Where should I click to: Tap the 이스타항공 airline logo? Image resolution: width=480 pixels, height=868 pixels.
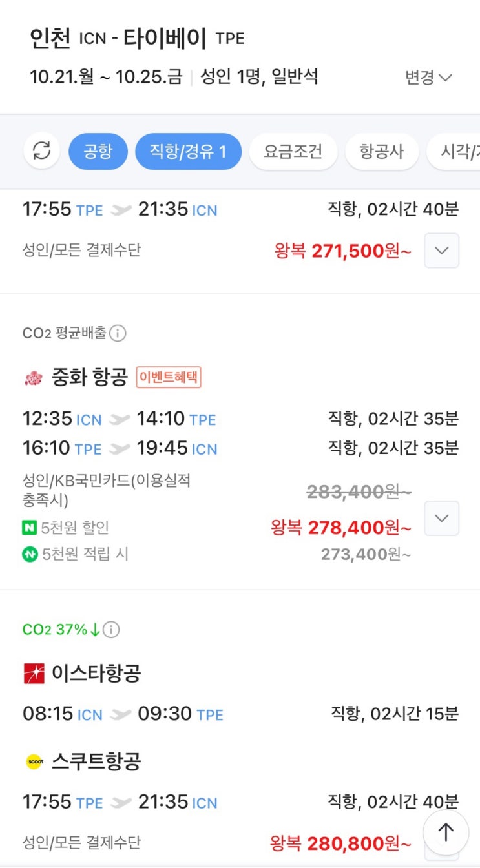pos(34,674)
